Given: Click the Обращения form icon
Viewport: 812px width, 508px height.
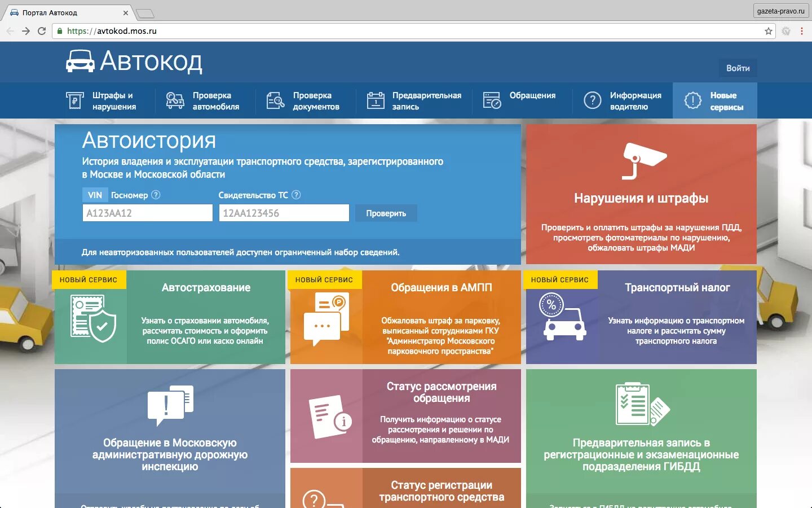Looking at the screenshot, I should [492, 100].
